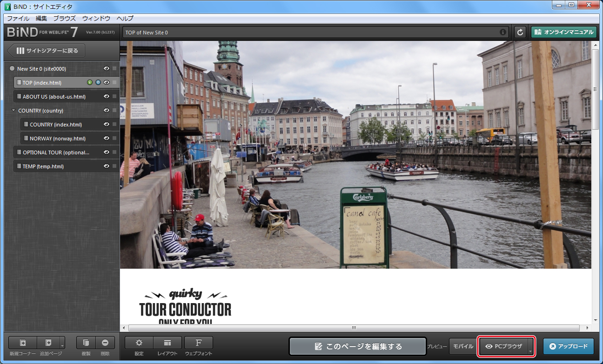Click the ウェブフォント F icon
603x364 pixels.
click(199, 343)
